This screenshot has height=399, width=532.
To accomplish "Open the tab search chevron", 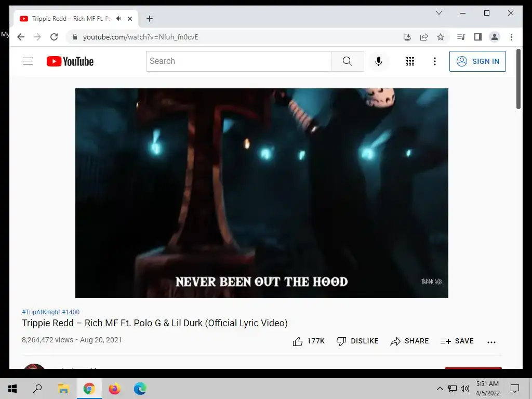I will [438, 13].
